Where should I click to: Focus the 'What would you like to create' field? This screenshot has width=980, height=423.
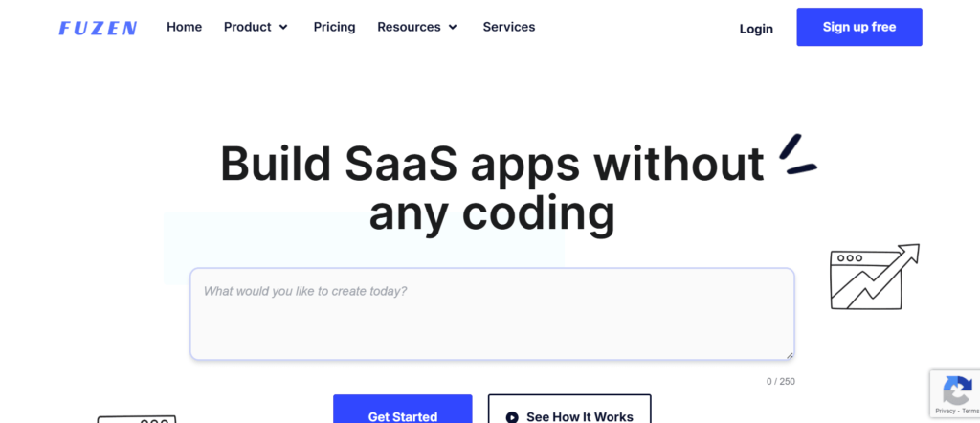click(492, 314)
